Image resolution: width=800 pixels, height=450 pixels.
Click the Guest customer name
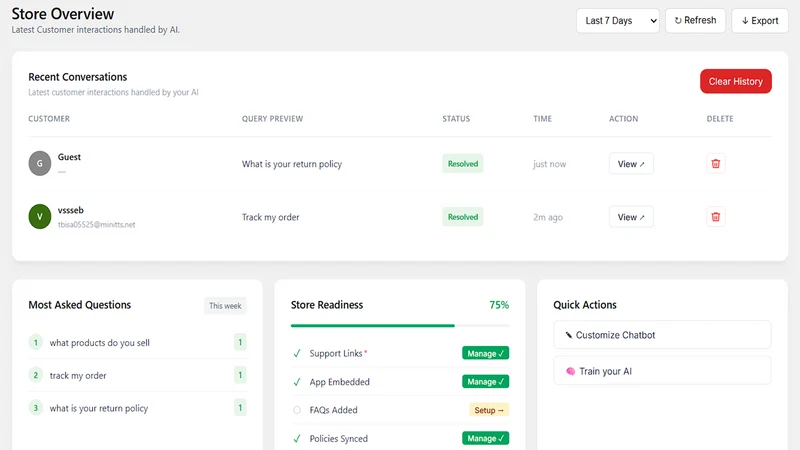(69, 157)
